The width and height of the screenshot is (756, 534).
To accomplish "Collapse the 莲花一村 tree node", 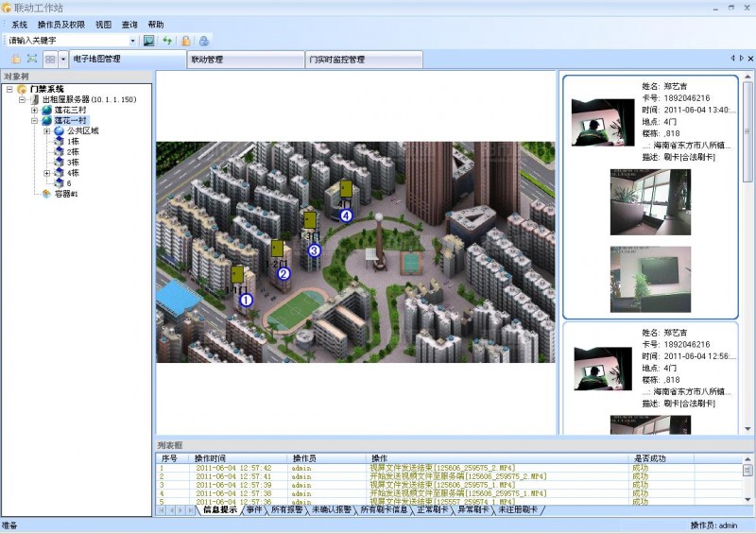I will 35,121.
